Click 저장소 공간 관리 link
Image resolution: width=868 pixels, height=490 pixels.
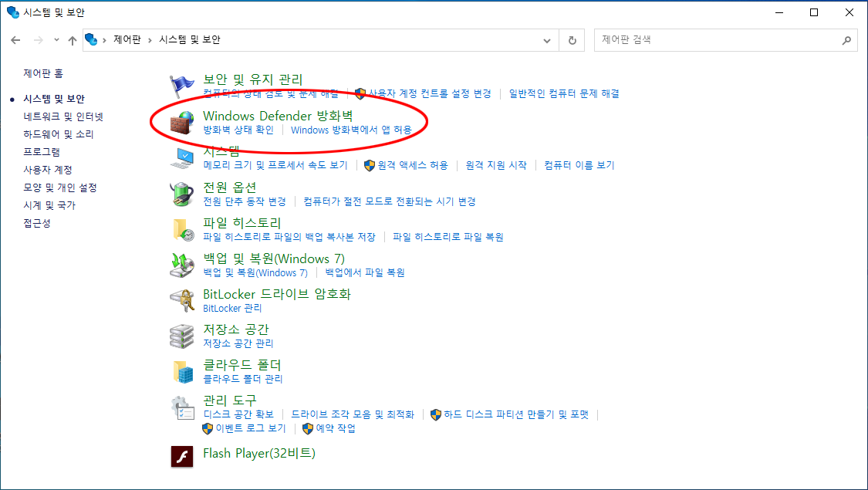coord(238,343)
